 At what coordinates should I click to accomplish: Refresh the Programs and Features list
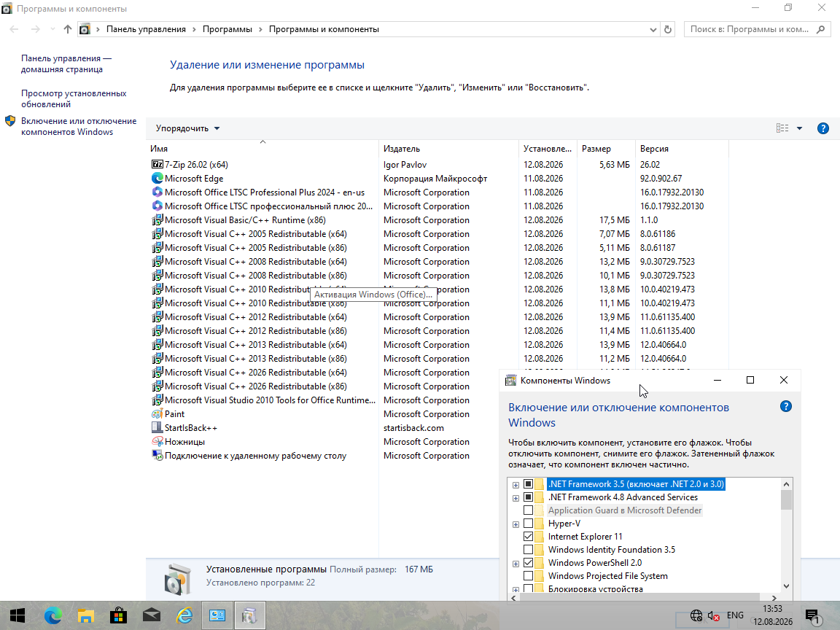point(667,29)
